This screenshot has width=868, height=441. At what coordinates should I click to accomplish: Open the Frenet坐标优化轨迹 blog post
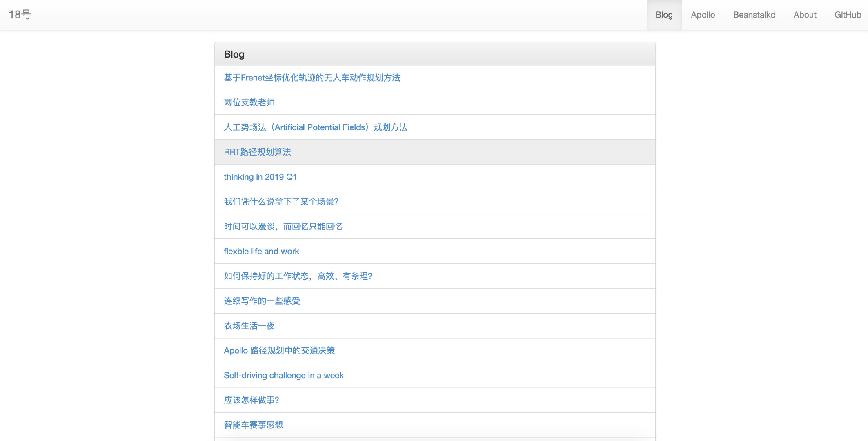pos(312,78)
